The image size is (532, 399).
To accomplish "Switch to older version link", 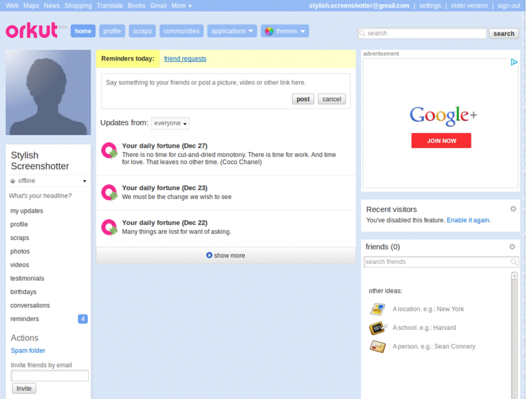I will coord(469,6).
